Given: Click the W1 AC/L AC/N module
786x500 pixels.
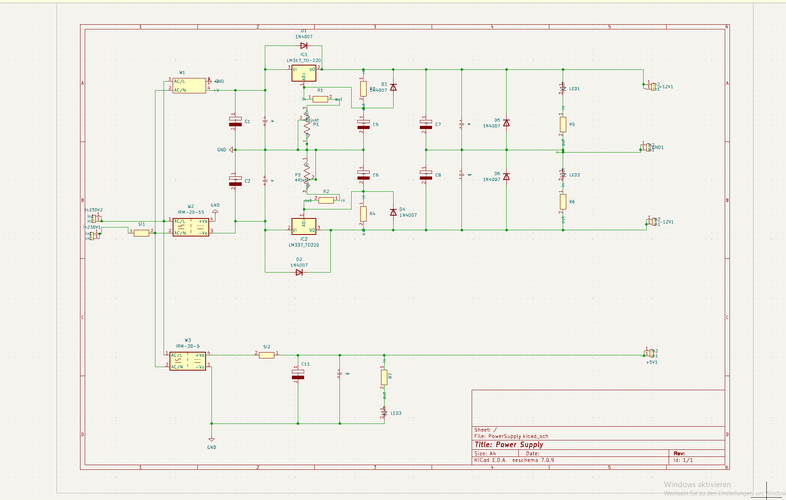Looking at the screenshot, I should [189, 86].
